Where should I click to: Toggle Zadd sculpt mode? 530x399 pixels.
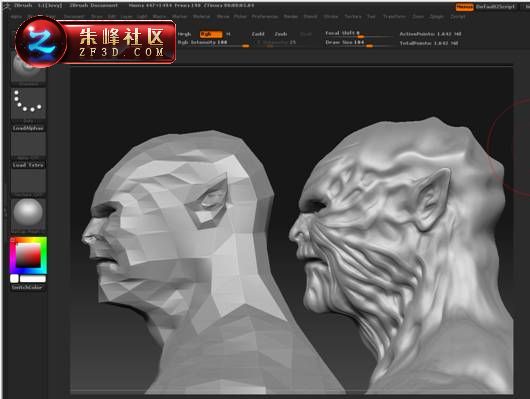pos(258,34)
